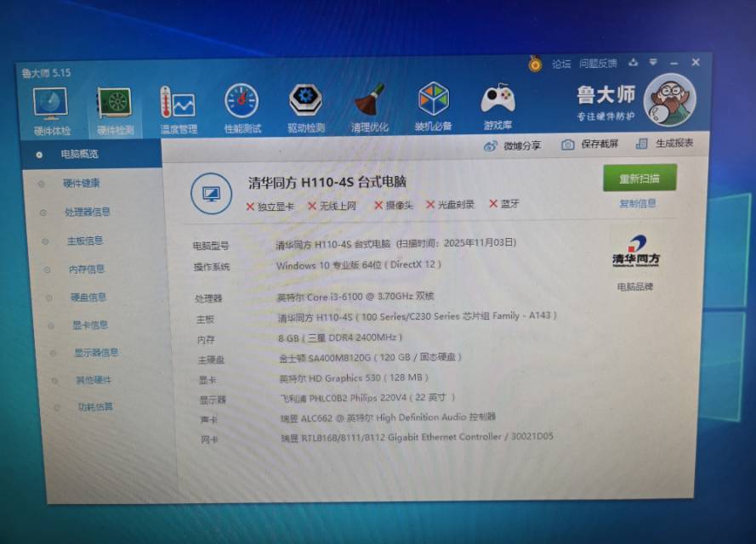Switch to the 硬件检测 tab
The image size is (756, 544).
click(x=115, y=105)
